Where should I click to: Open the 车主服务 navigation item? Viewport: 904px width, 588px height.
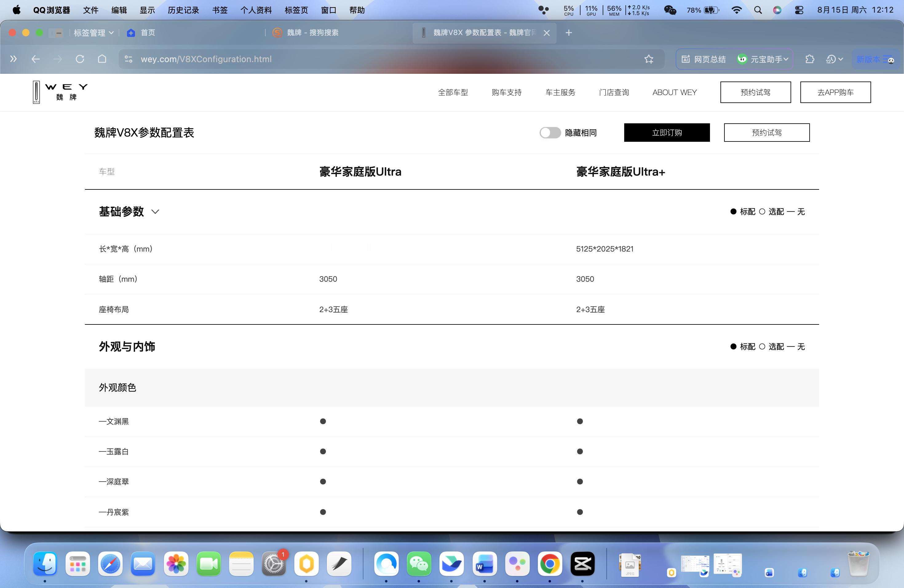coord(560,92)
